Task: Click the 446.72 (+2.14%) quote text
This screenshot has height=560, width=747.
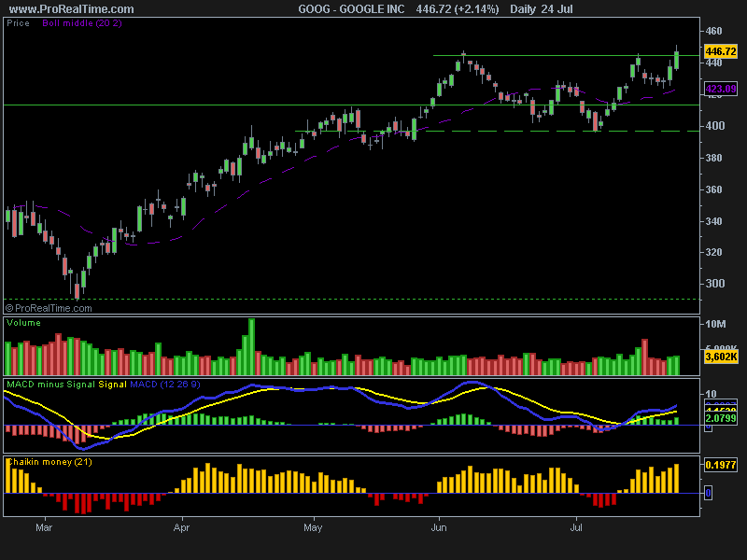Action: (x=458, y=9)
